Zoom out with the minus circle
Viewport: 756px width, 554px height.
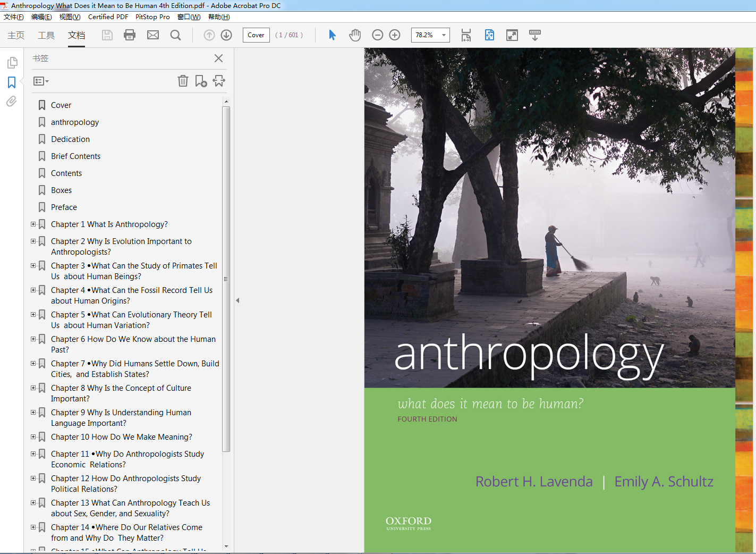point(378,35)
